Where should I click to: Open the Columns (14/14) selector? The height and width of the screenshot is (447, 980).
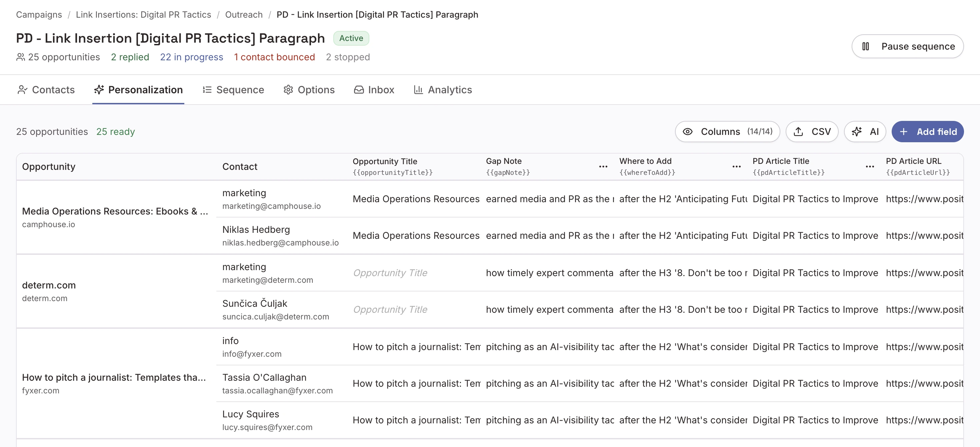point(727,132)
